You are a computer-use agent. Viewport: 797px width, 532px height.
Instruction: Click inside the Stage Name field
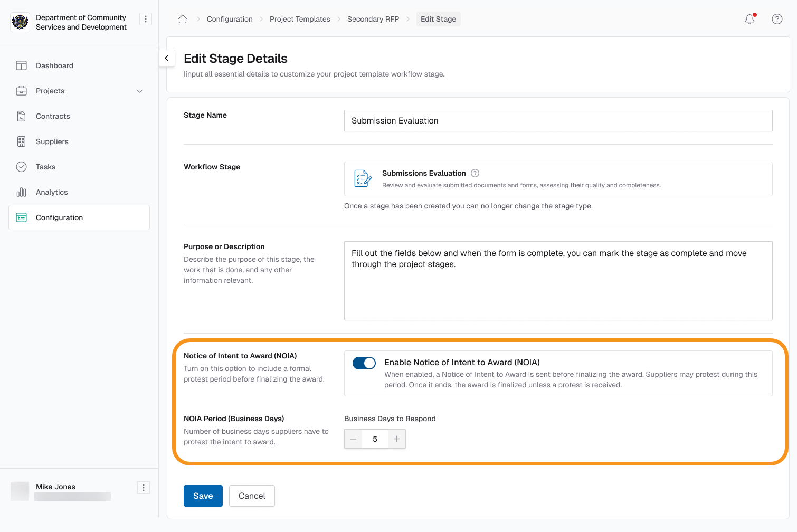point(558,120)
